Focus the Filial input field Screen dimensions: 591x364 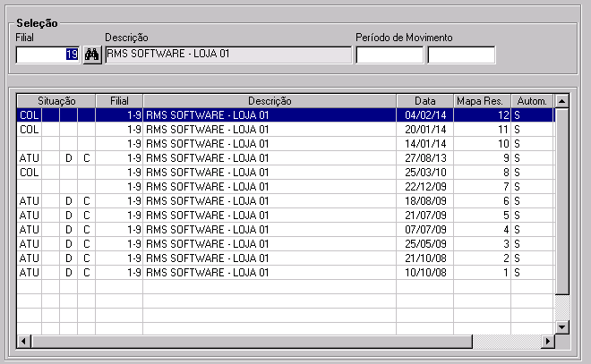pyautogui.click(x=47, y=55)
